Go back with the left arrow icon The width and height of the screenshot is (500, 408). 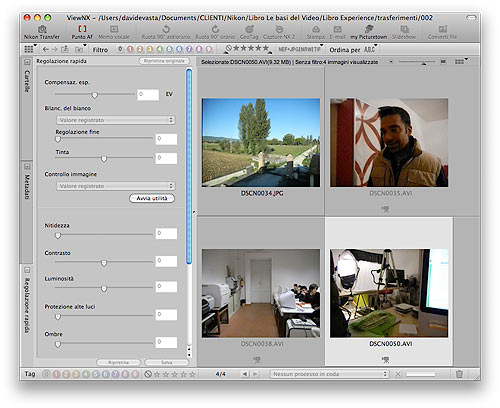pos(46,49)
